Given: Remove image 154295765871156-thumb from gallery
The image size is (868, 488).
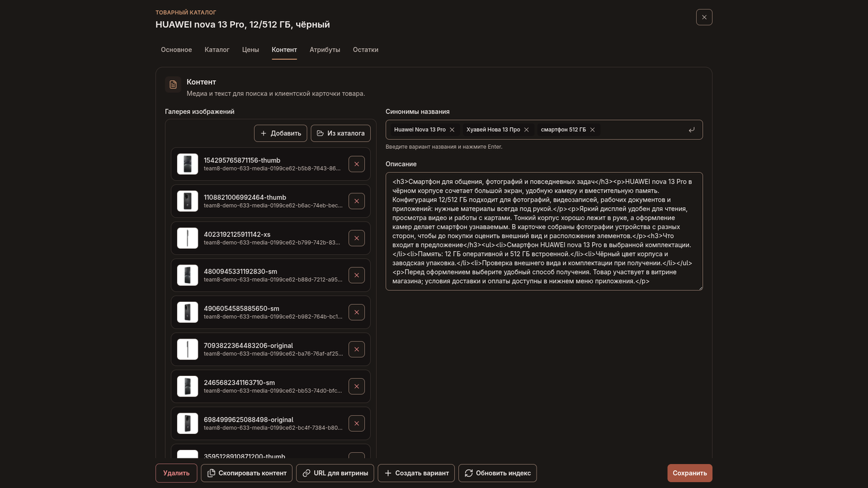Looking at the screenshot, I should click(356, 164).
